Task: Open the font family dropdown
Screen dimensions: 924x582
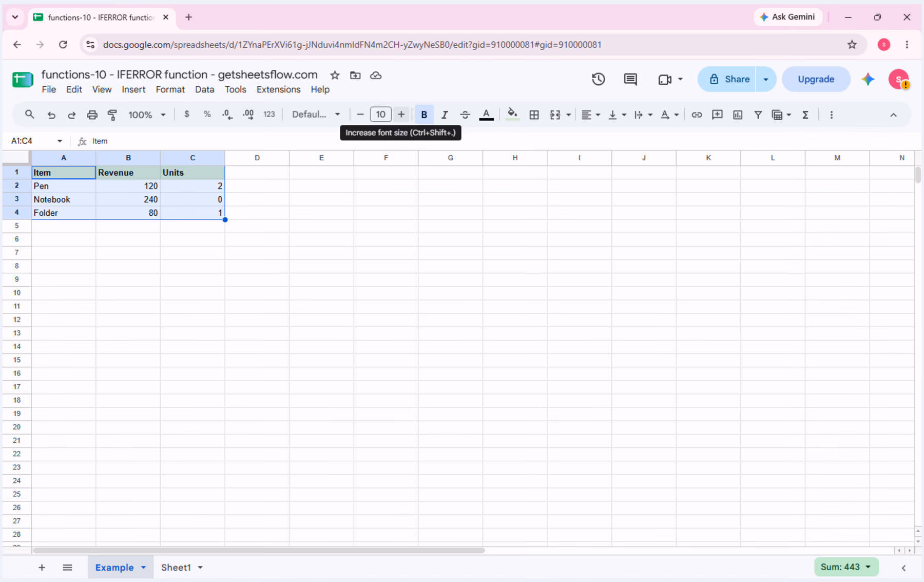Action: (x=316, y=115)
